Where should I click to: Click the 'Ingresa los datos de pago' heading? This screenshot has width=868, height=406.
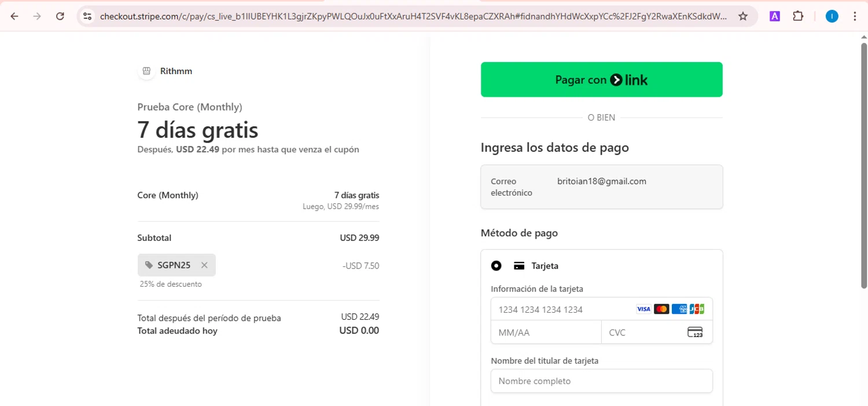[x=554, y=148]
